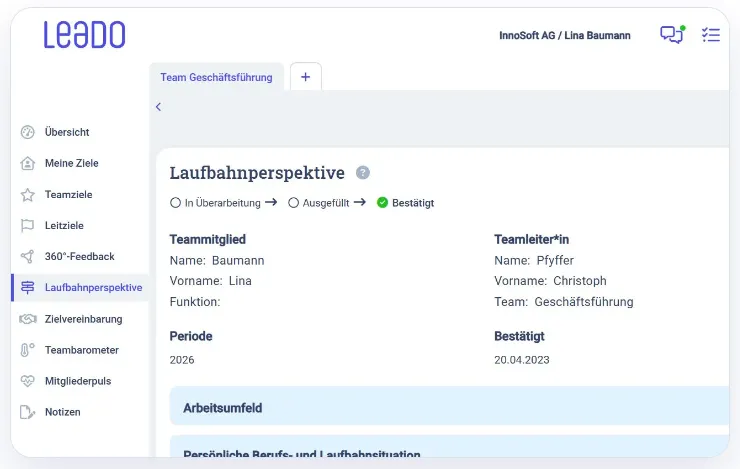Go back using the left chevron
This screenshot has width=740, height=469.
tap(159, 107)
